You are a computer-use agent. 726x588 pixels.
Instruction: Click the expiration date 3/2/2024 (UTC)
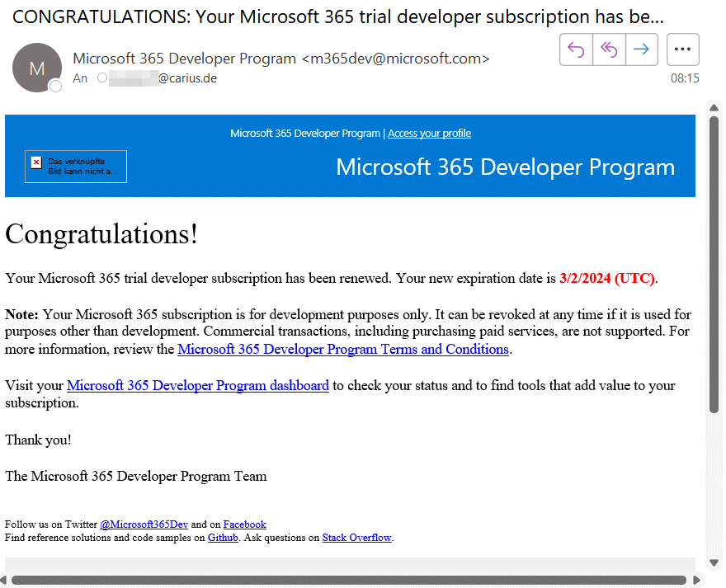tap(607, 278)
